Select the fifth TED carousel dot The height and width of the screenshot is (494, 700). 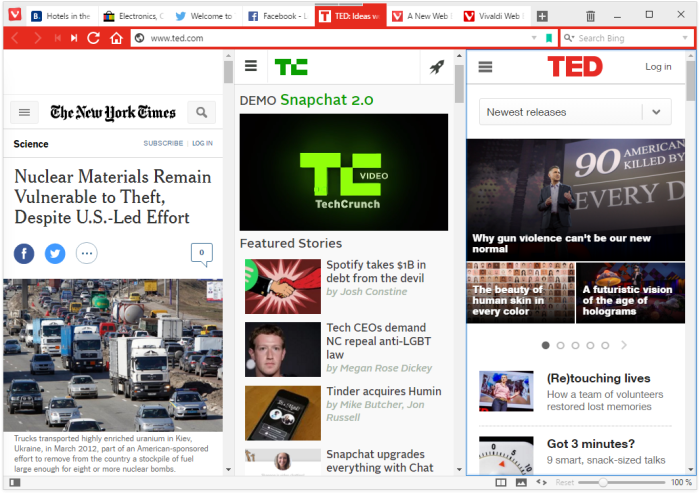(x=605, y=345)
